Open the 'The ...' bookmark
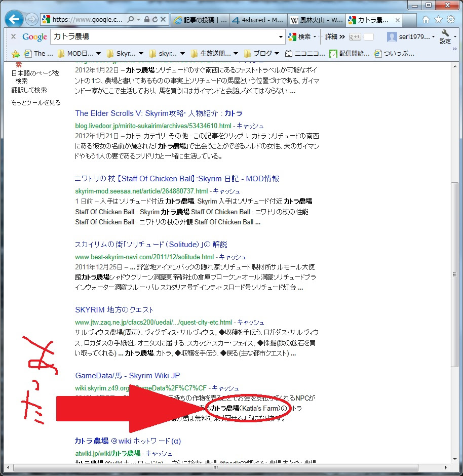 (x=39, y=54)
